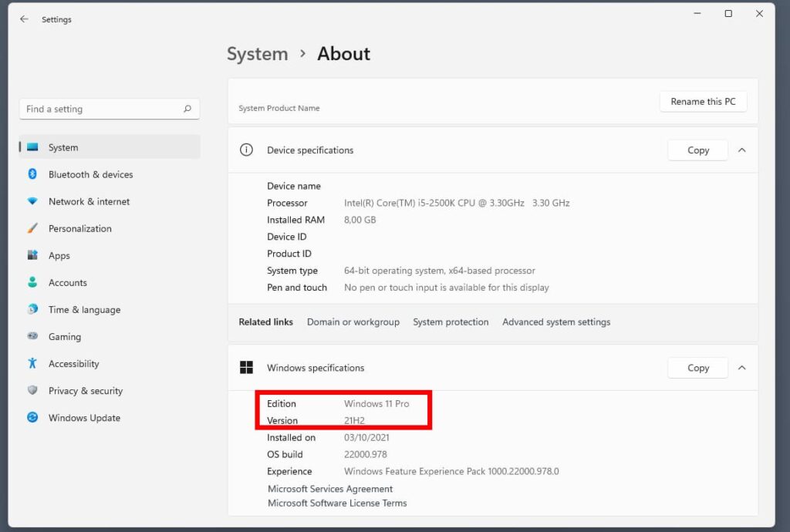Click the Accounts person icon
Screen dimensions: 790x532
pos(32,282)
